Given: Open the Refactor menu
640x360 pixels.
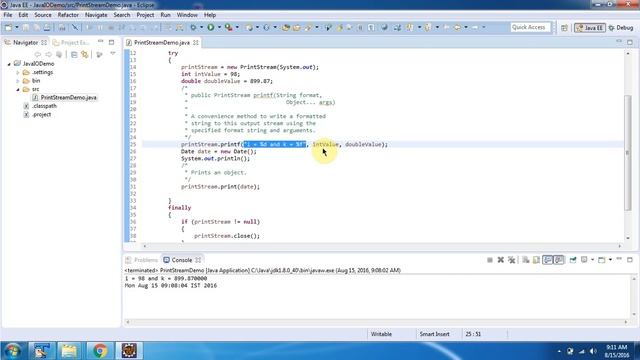Looking at the screenshot, I should [x=68, y=15].
